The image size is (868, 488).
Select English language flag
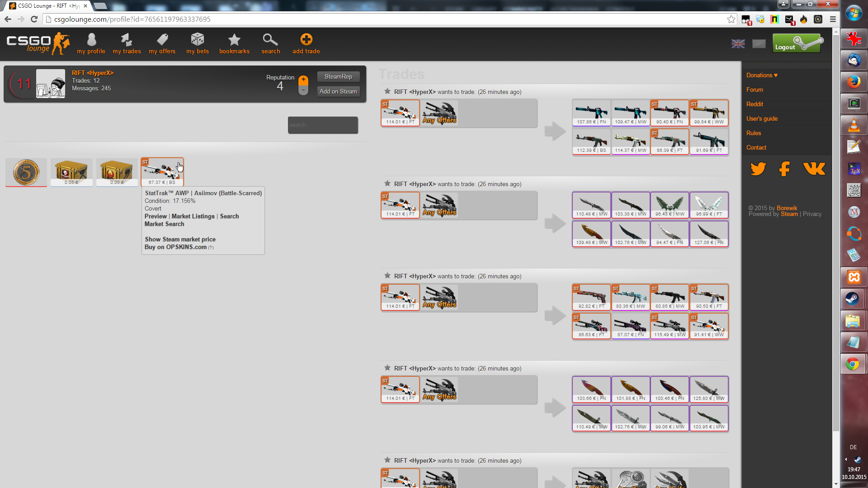[x=738, y=44]
